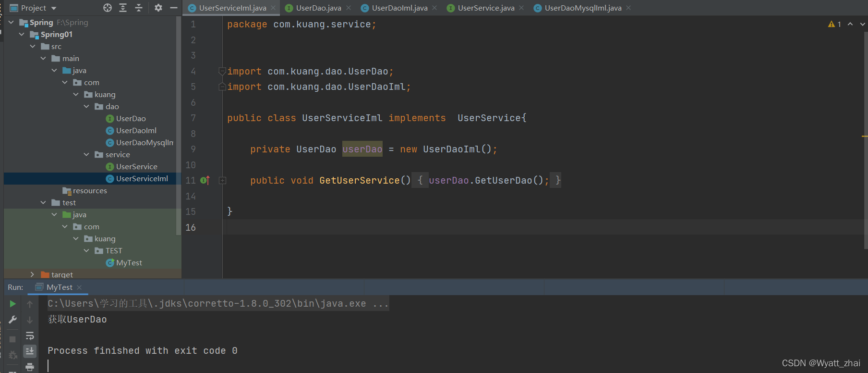Go to previous highlighted error arrow
The height and width of the screenshot is (373, 868).
850,24
